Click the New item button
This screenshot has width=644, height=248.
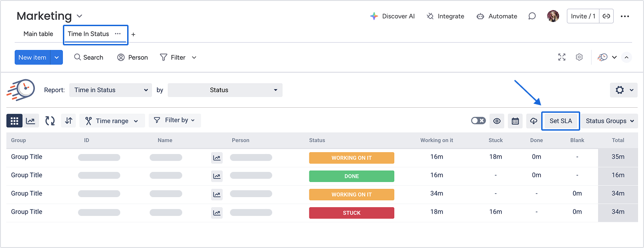click(32, 57)
